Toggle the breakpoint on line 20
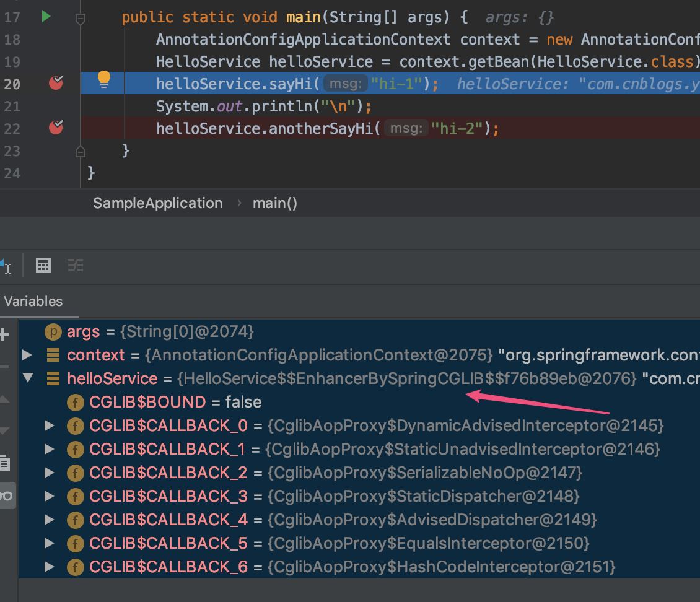 pyautogui.click(x=56, y=83)
